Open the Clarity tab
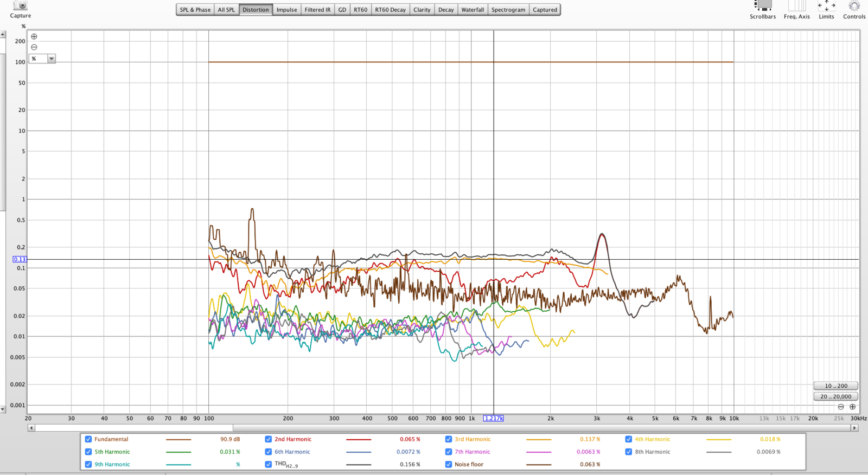The height and width of the screenshot is (475, 868). point(422,10)
